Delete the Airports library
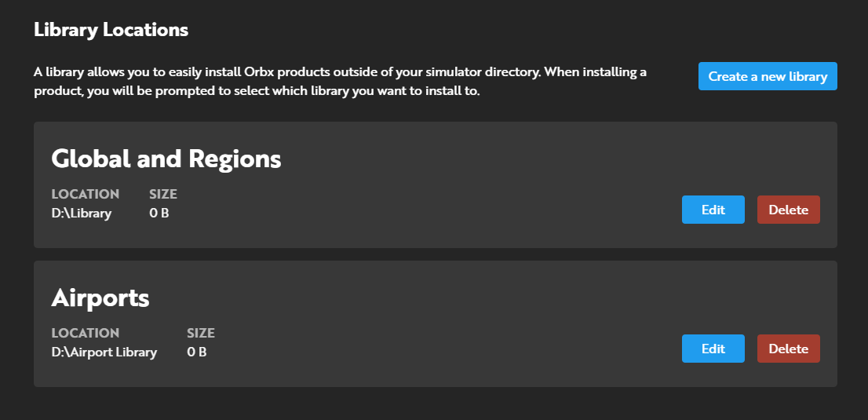The image size is (868, 420). pyautogui.click(x=788, y=349)
